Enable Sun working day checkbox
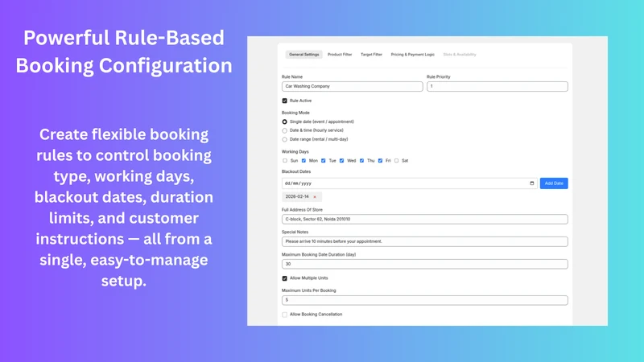The image size is (644, 362). click(x=285, y=161)
